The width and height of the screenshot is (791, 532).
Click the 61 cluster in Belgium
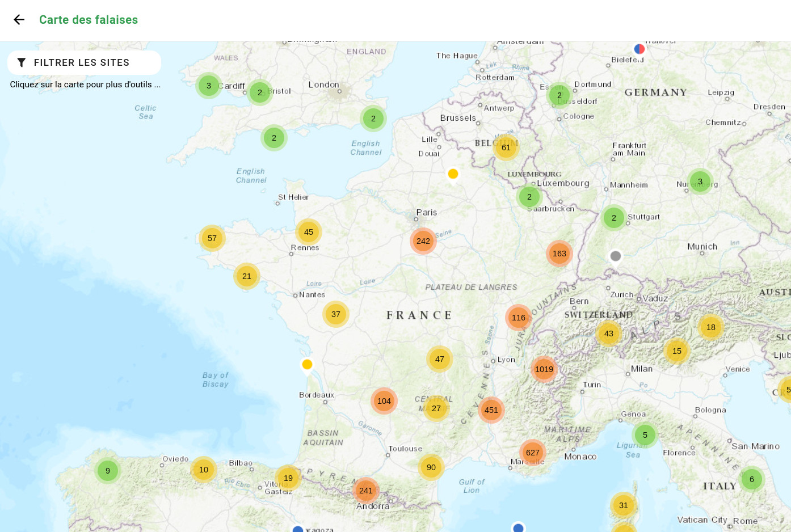pyautogui.click(x=506, y=147)
